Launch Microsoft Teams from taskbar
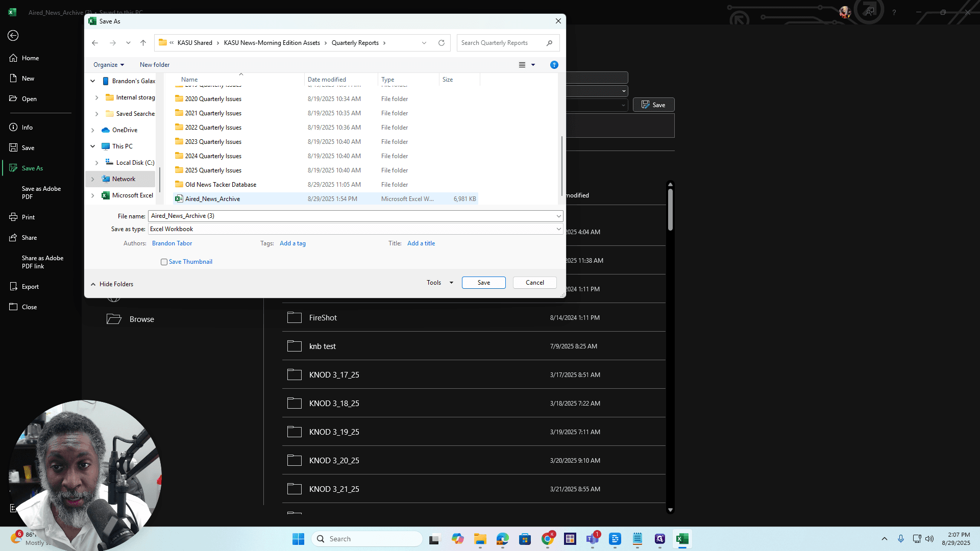Image resolution: width=980 pixels, height=551 pixels. coord(593,539)
